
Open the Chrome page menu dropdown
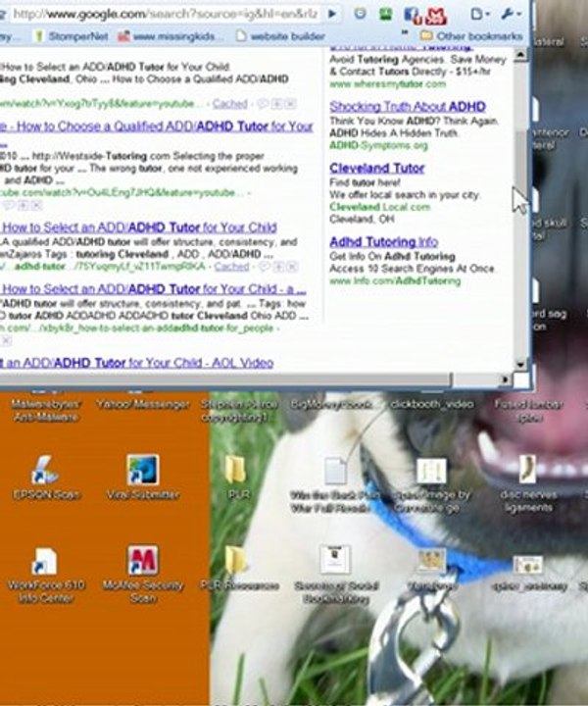tap(480, 15)
